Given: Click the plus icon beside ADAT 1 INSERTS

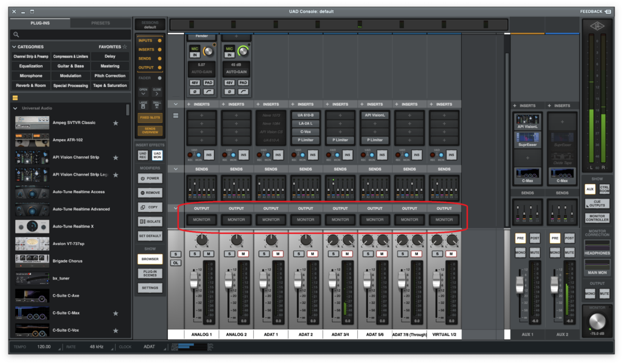Looking at the screenshot, I should pos(258,104).
